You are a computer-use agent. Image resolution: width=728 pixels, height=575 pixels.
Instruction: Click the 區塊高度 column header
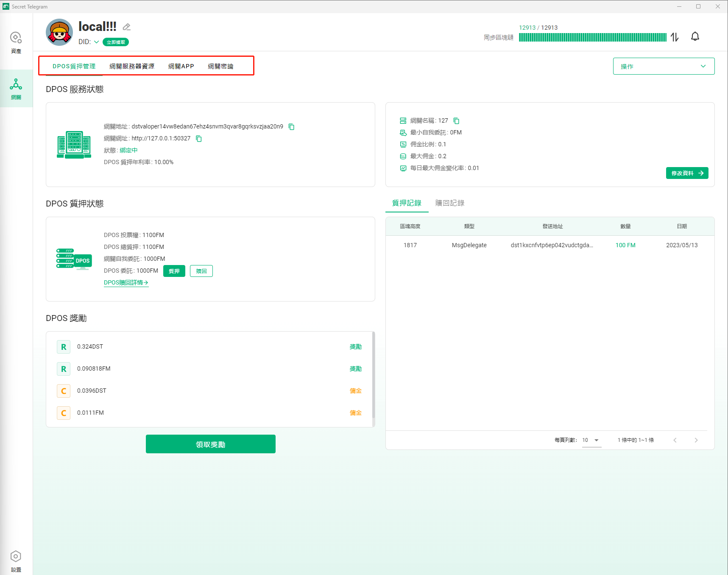click(x=410, y=226)
